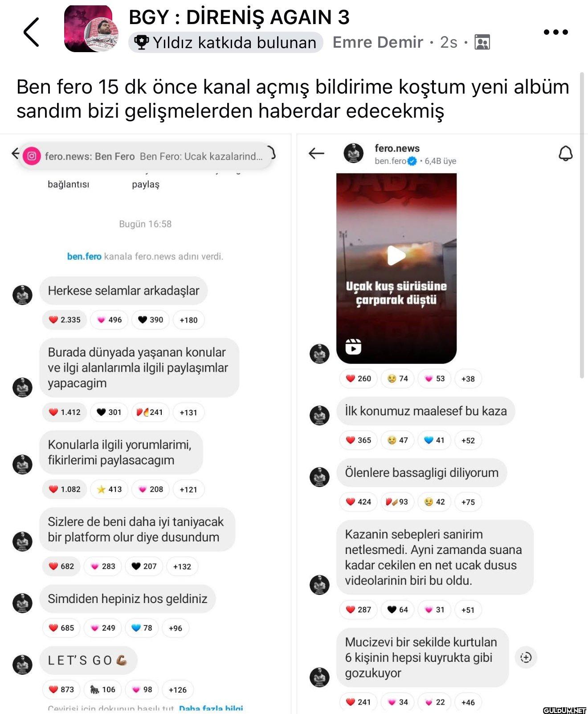Viewport: 588px width, 714px height.
Task: Open the Emre Demir profile link
Action: coord(378,42)
